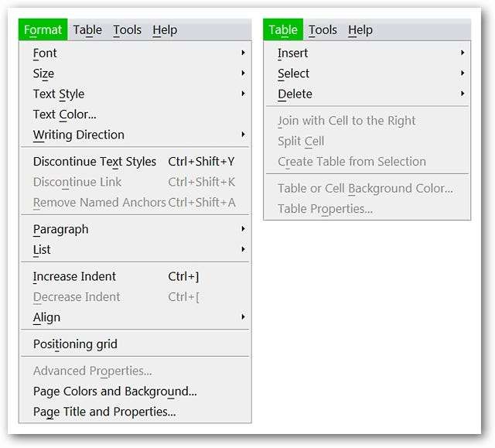Click the highlighted Table menu header
This screenshot has width=495, height=448.
pyautogui.click(x=283, y=30)
